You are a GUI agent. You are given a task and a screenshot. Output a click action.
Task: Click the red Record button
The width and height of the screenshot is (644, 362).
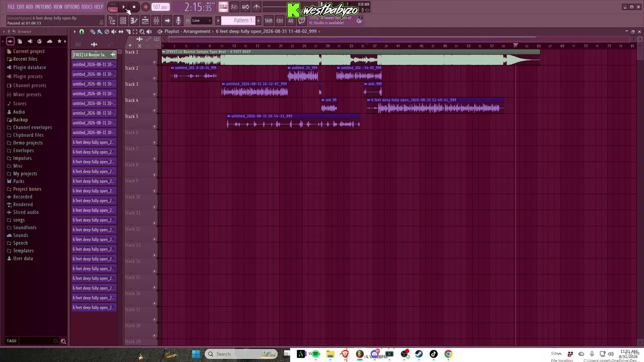click(145, 7)
